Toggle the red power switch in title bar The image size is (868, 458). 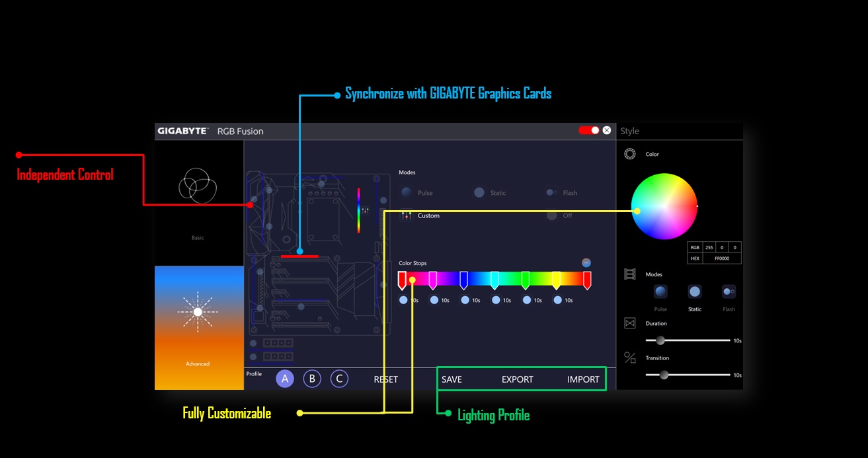pos(588,130)
